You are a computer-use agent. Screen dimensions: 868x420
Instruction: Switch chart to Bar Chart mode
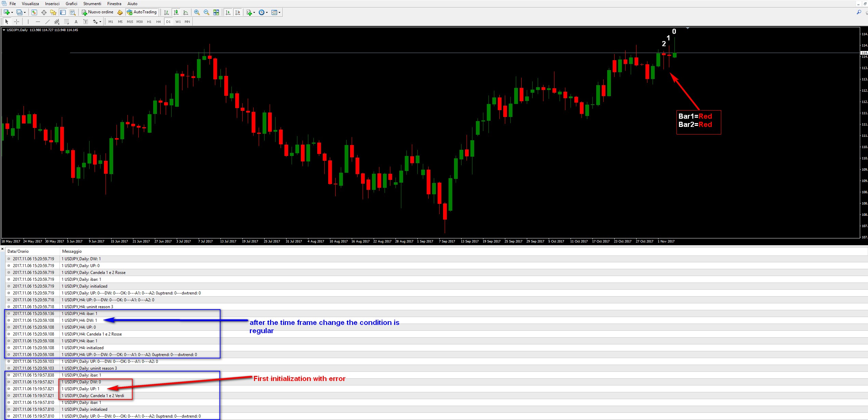pos(166,12)
